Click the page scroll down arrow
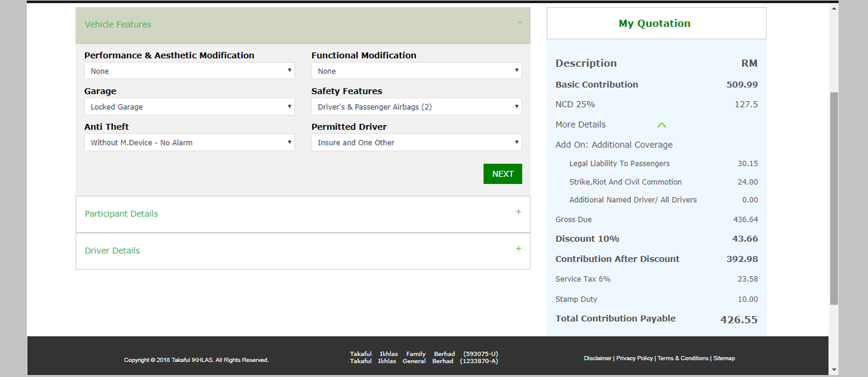Viewport: 868px width, 377px height. [x=833, y=370]
